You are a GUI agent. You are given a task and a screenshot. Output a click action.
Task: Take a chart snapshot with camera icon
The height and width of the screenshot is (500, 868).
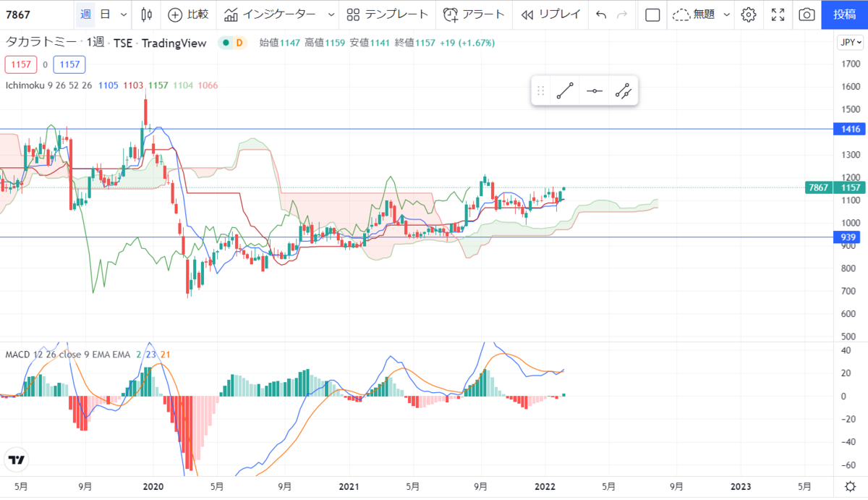807,14
